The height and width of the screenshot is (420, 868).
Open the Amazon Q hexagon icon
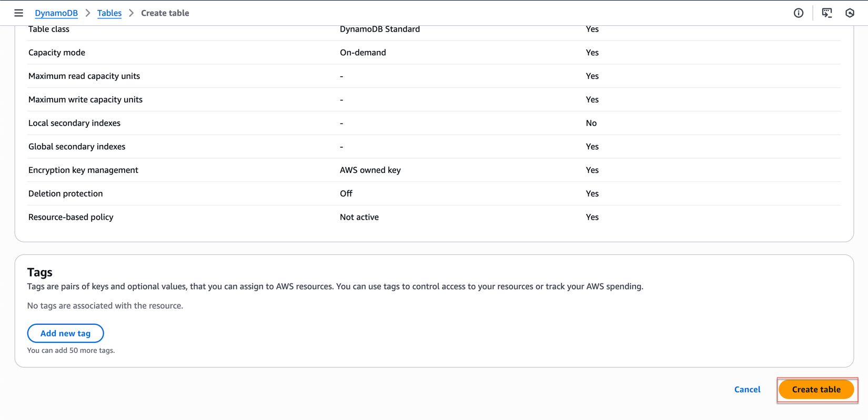[850, 13]
